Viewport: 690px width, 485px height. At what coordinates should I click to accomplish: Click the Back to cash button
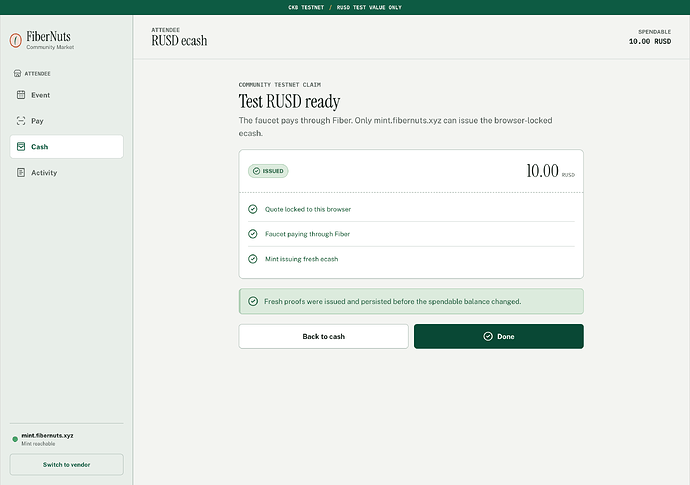click(x=323, y=336)
